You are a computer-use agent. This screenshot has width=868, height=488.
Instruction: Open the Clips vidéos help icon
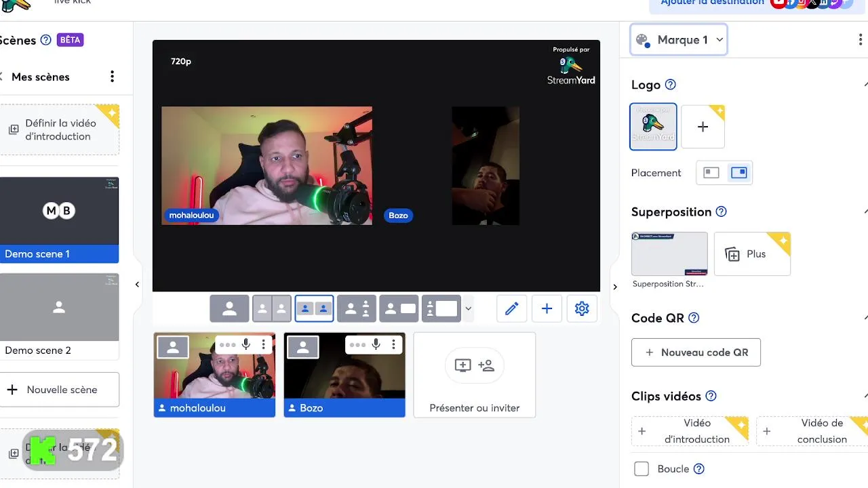pyautogui.click(x=711, y=396)
